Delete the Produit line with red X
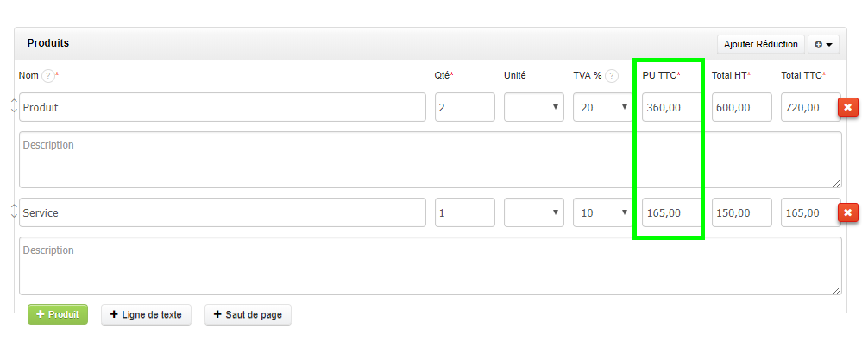868x348 pixels. point(847,107)
